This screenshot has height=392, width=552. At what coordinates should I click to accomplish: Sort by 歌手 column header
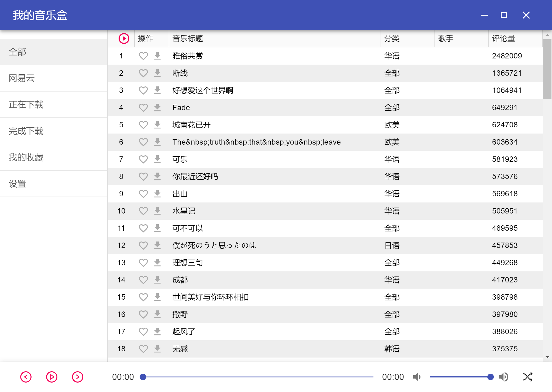(x=462, y=38)
